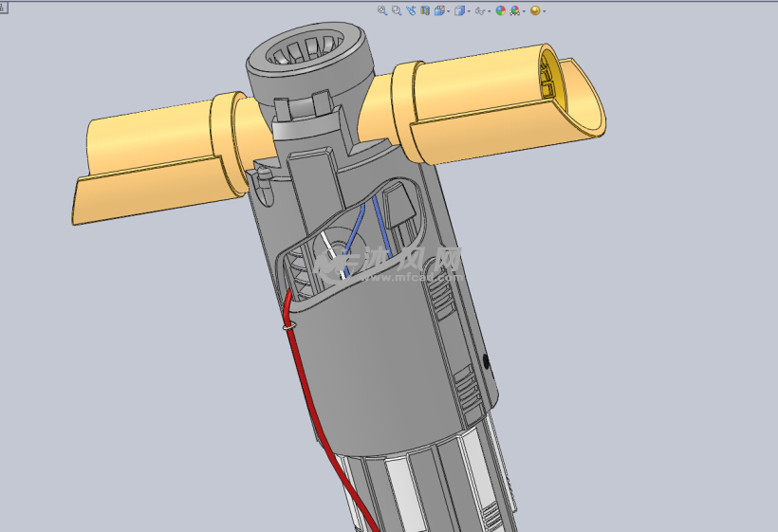Open the Edit Appearance color ball

point(501,10)
